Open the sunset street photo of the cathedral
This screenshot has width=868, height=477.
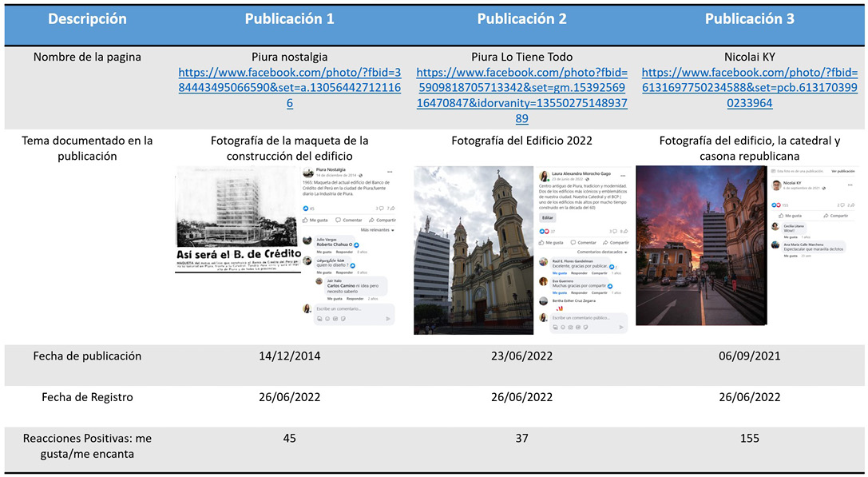pos(699,245)
